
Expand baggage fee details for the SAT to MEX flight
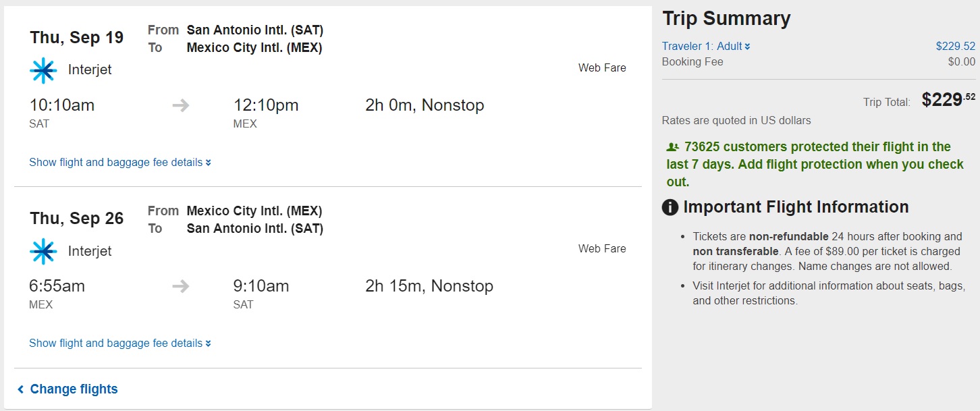click(119, 163)
